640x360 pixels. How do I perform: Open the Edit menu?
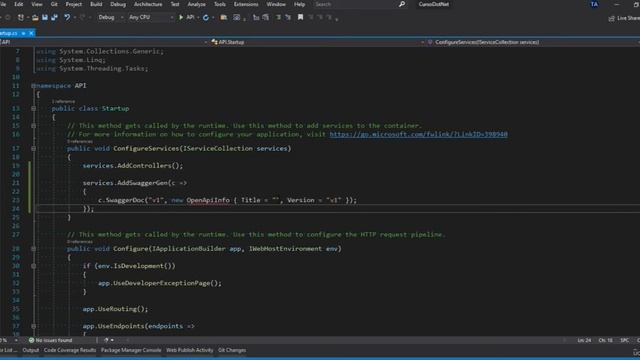[18, 4]
